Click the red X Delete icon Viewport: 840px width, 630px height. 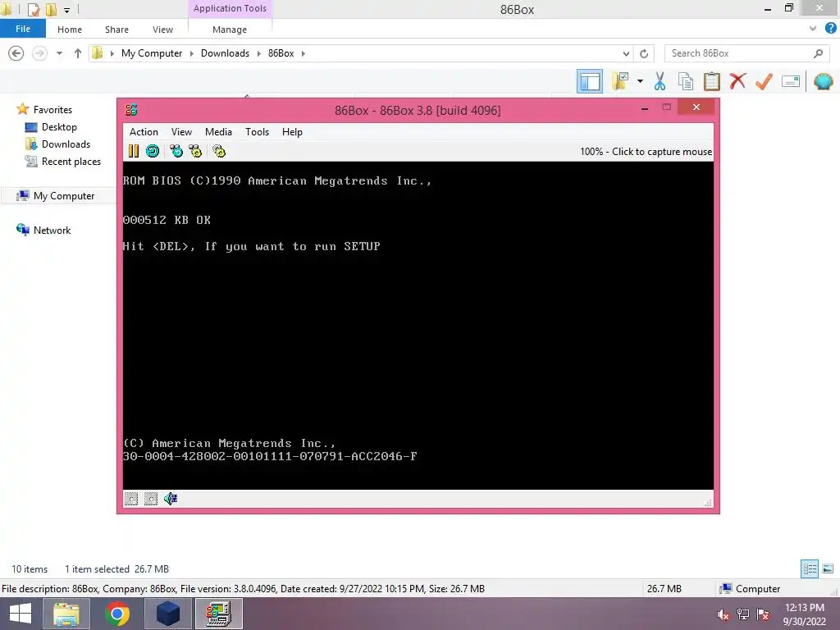(737, 81)
